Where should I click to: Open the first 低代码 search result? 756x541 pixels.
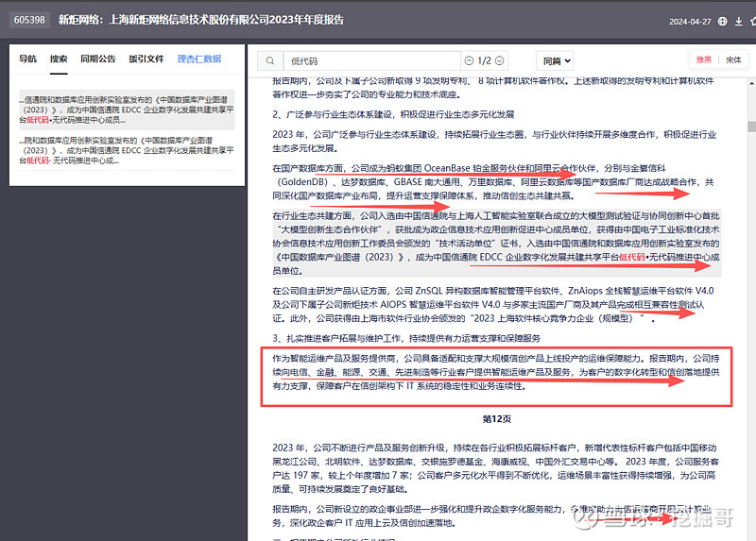coord(127,110)
